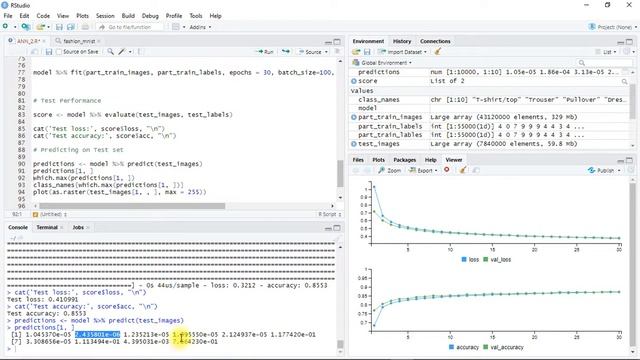Image resolution: width=640 pixels, height=360 pixels.
Task: Switch to the Terminal tab
Action: click(47, 227)
